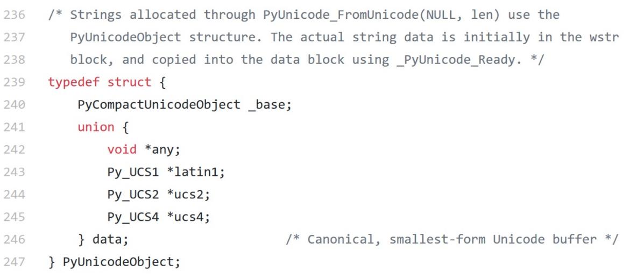
Task: Click the Canonical smallest-form Unicode buffer comment
Action: (451, 239)
